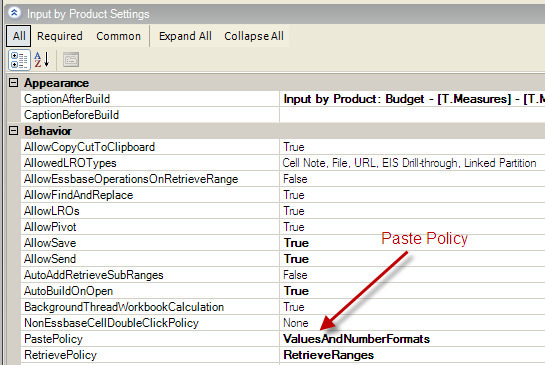Sort properties alphabetically with A-Z icon
Viewport: 545px width, 365px height.
pos(42,60)
